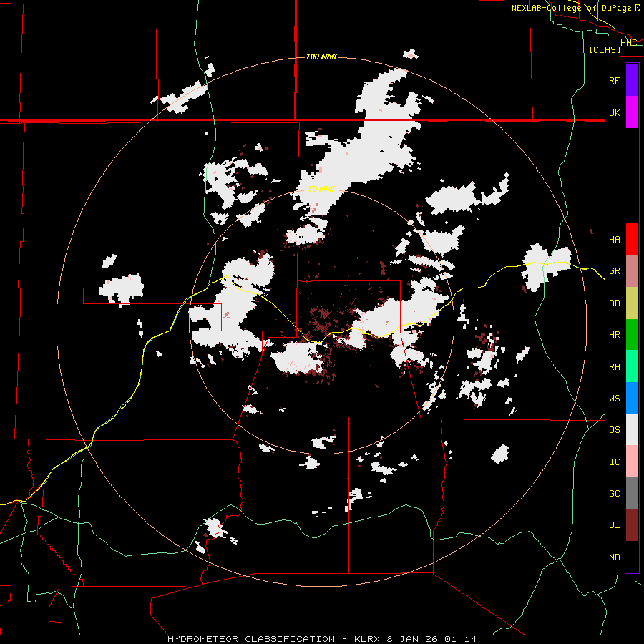Click the HYDROMETEOR CLASSIFICATION title text
Image resolution: width=644 pixels, height=644 pixels.
[251, 639]
